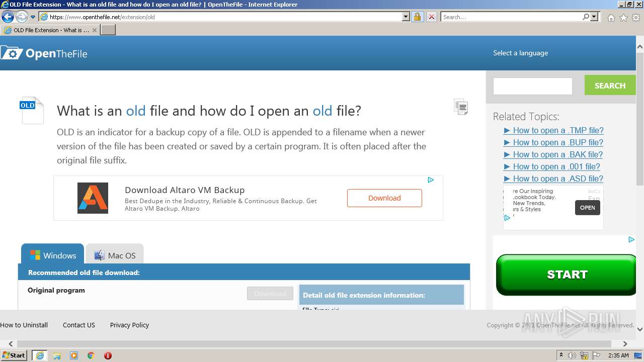The height and width of the screenshot is (362, 644).
Task: Click the green START button
Action: (x=567, y=275)
